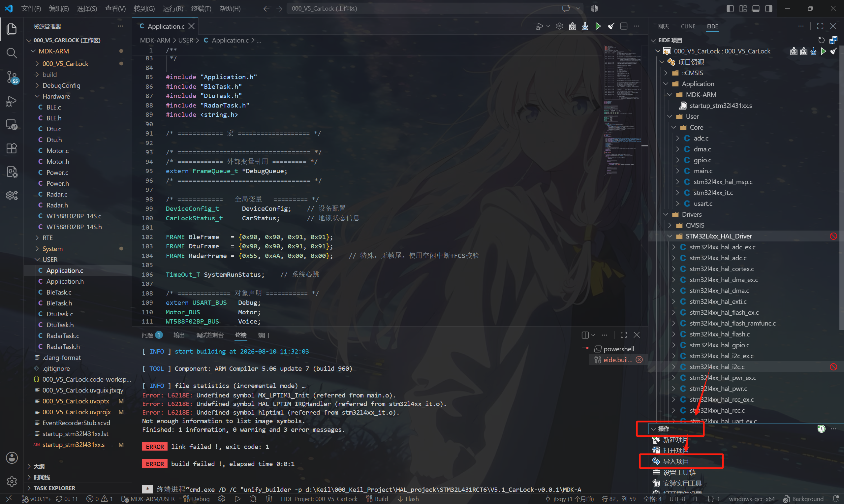The image size is (844, 504).
Task: Click the trash icon in status bar
Action: pyautogui.click(x=269, y=499)
